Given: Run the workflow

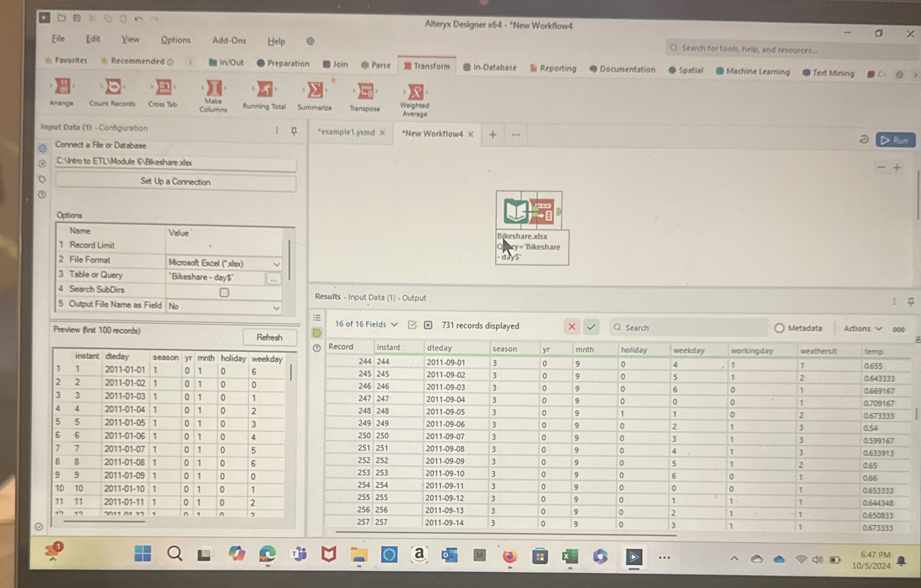Looking at the screenshot, I should pyautogui.click(x=895, y=140).
